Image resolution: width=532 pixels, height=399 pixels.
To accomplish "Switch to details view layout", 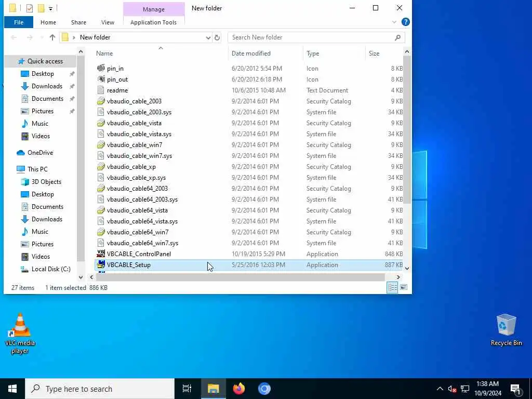I will 393,288.
